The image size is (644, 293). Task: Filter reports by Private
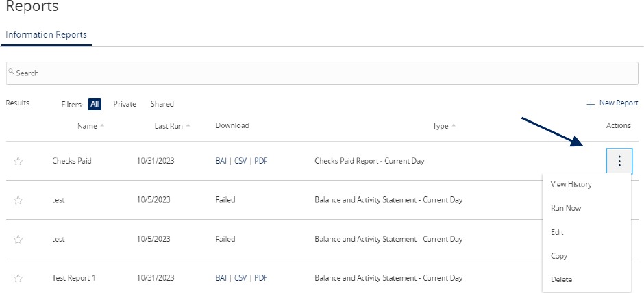[125, 104]
